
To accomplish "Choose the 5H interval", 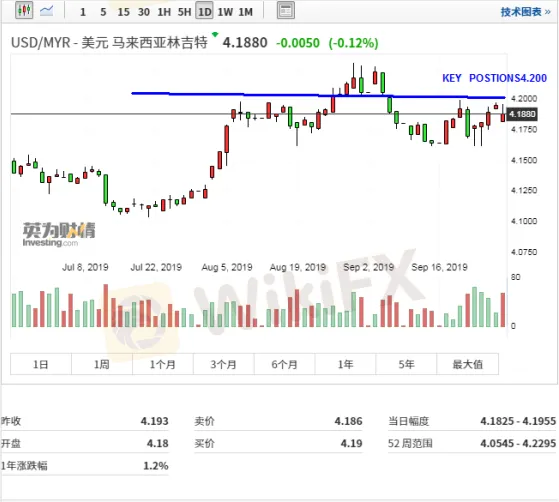I will [184, 12].
